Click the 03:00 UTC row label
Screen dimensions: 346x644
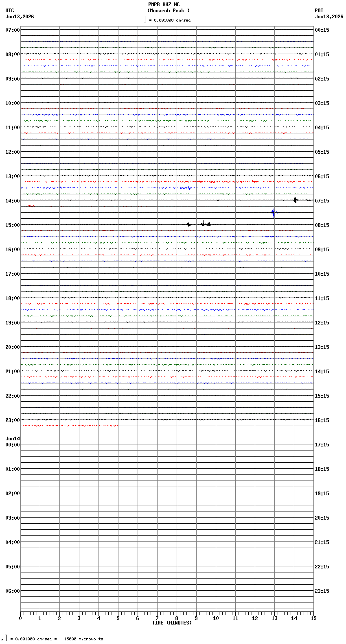13,518
